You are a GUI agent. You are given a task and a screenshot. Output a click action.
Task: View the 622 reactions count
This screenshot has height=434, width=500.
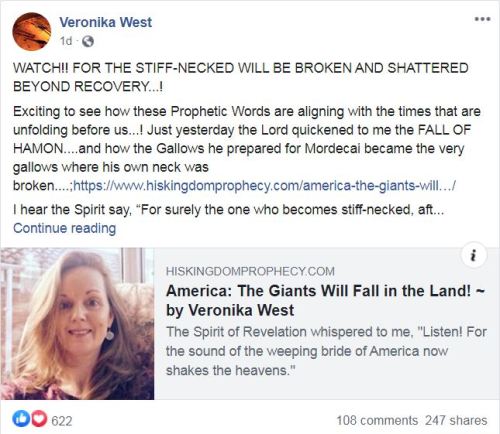(62, 421)
